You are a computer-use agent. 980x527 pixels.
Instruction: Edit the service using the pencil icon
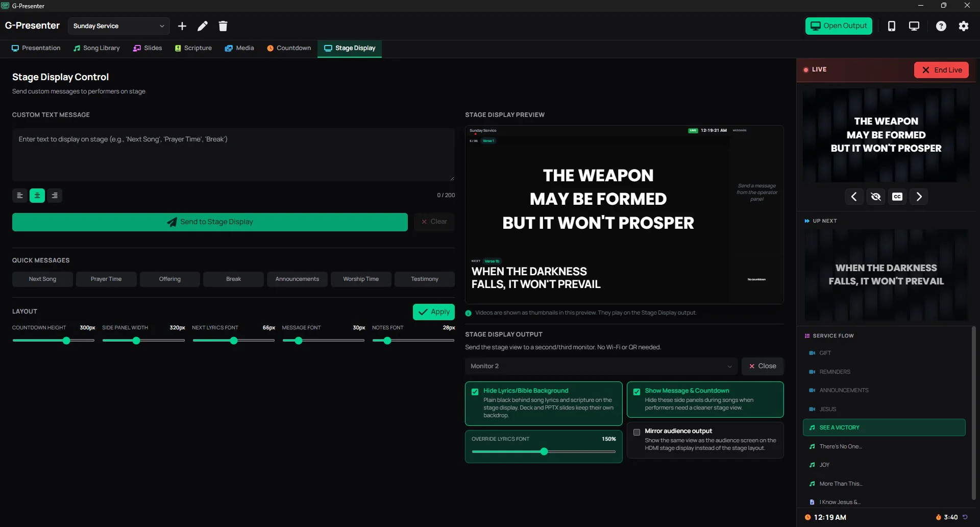click(203, 26)
